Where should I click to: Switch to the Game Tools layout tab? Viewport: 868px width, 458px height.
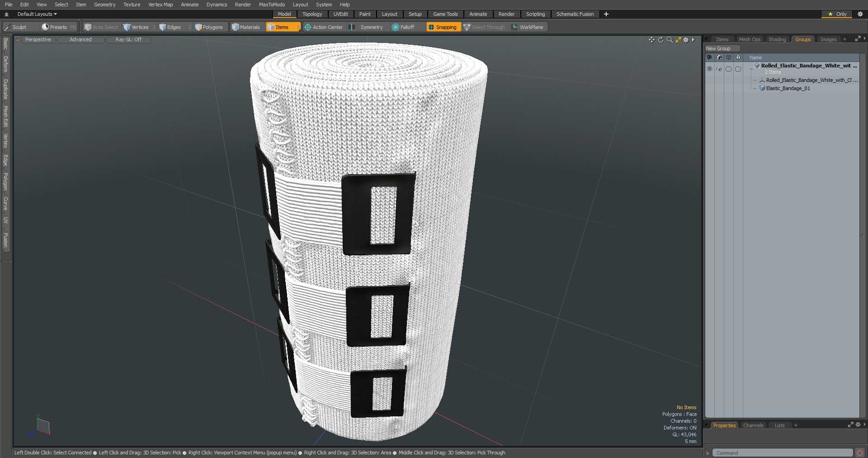coord(445,14)
